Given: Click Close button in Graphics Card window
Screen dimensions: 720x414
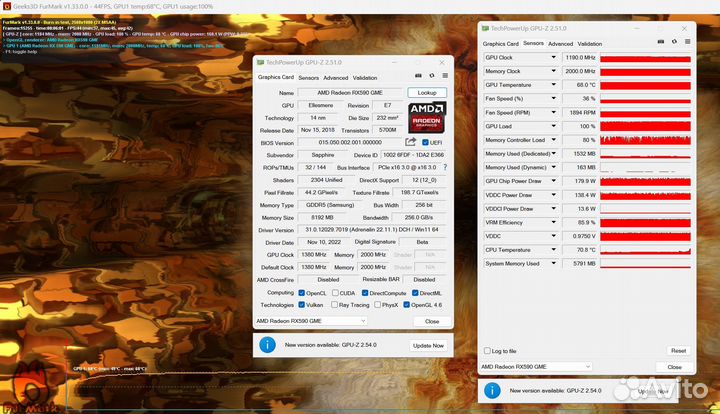Looking at the screenshot, I should [x=432, y=321].
